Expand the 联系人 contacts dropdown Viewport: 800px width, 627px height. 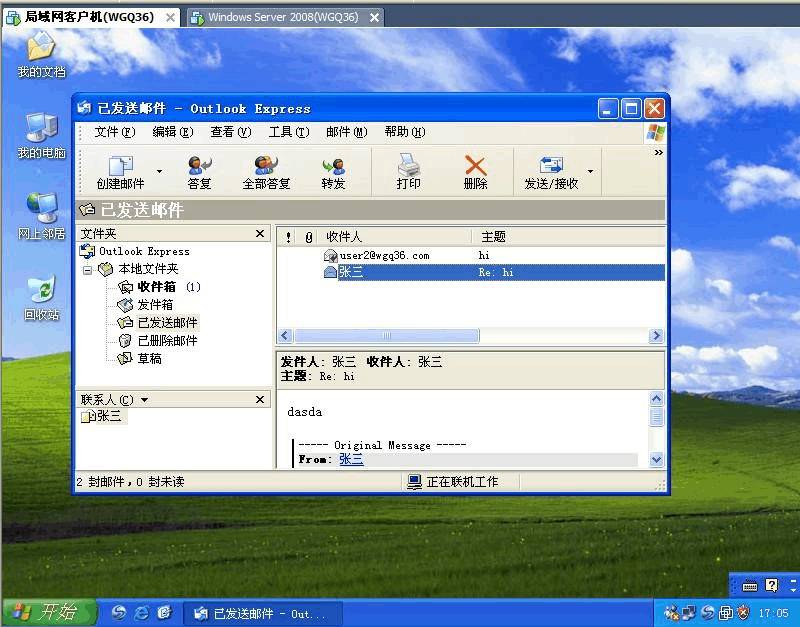(145, 400)
